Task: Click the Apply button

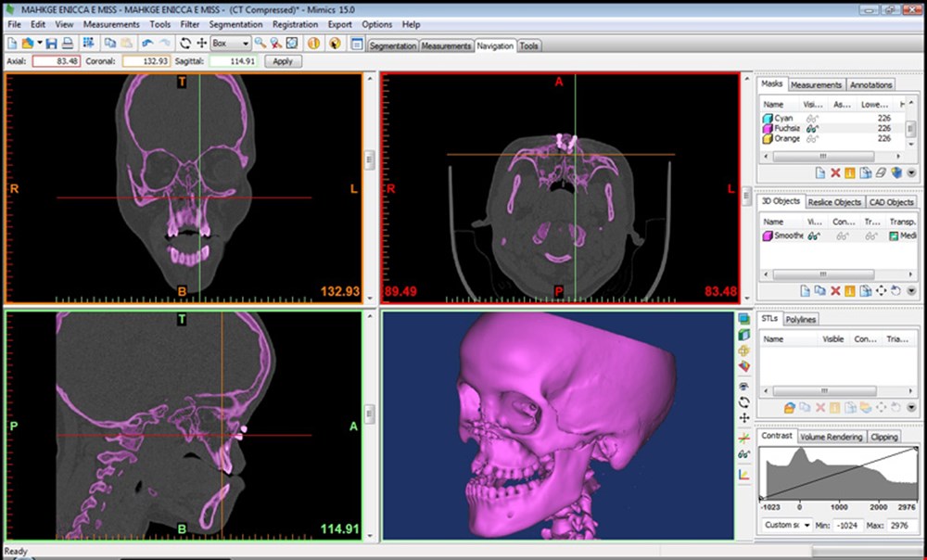Action: [x=283, y=61]
